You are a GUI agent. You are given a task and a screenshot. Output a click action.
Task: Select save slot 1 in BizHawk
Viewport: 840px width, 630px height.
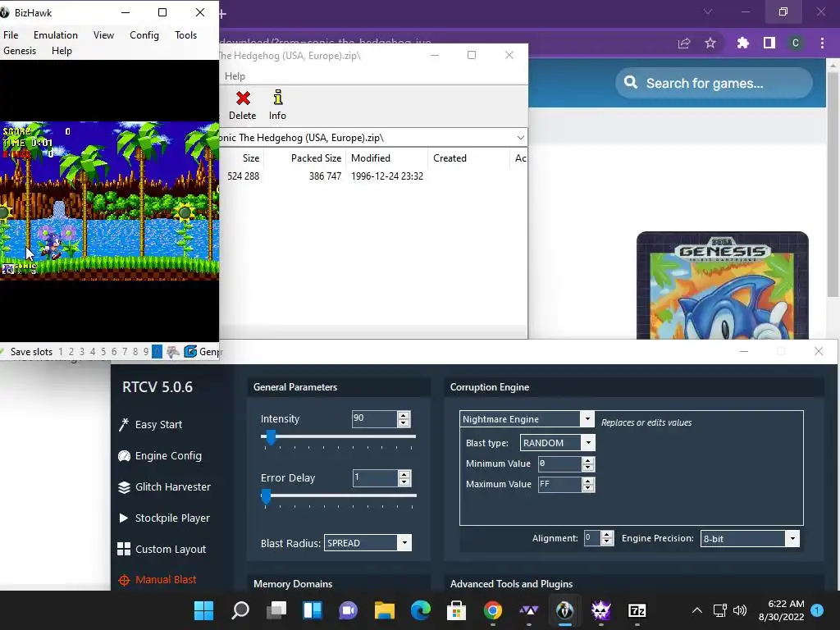click(61, 352)
